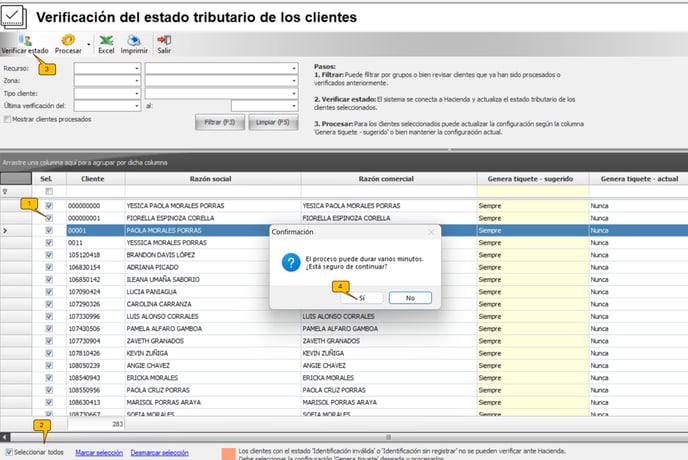Screen dimensions: 688x460
Task: Click the horizontal scrollbar left arrow
Action: [5, 437]
